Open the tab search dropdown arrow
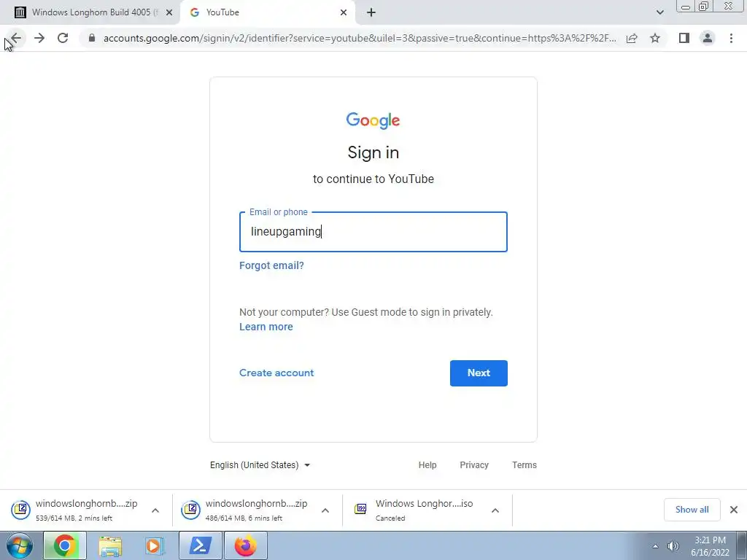The image size is (747, 560). (x=659, y=12)
